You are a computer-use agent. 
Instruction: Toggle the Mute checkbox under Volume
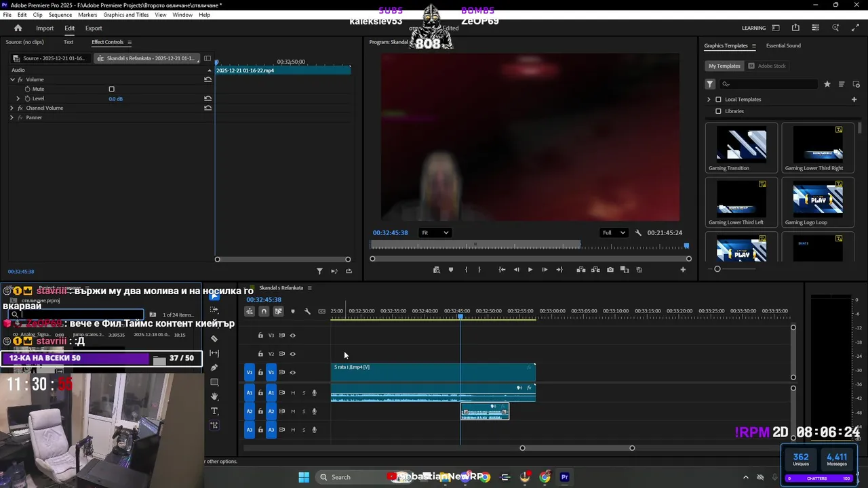(x=112, y=89)
